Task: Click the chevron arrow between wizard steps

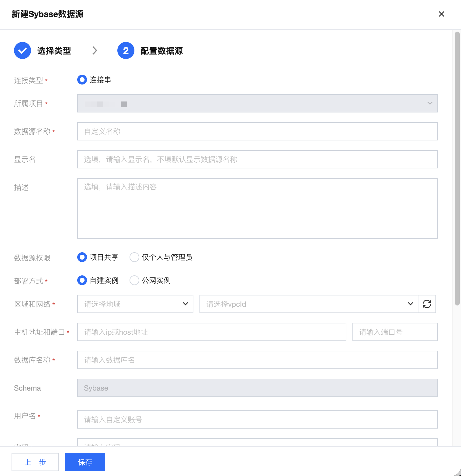Action: point(95,50)
